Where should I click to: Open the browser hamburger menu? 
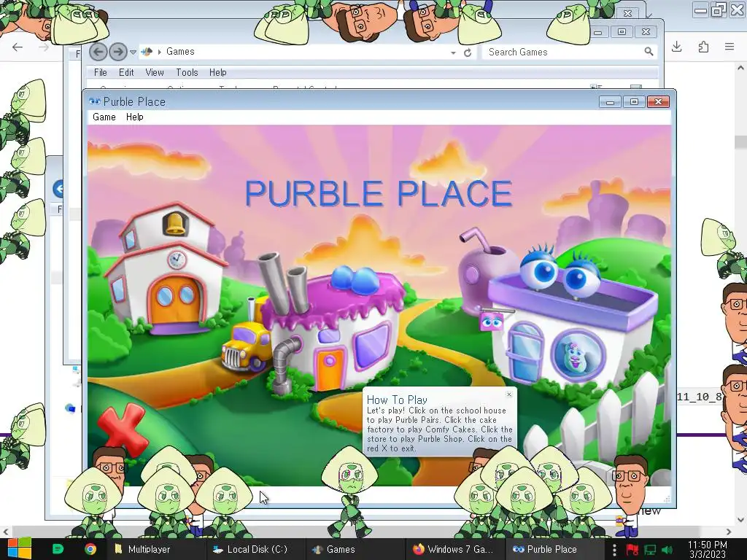729,47
